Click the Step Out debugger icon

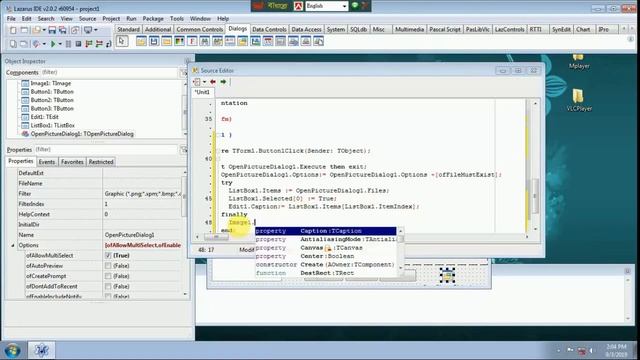click(108, 44)
